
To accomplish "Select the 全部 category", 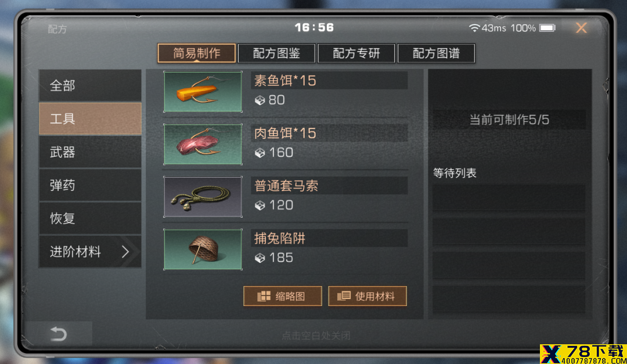I will click(90, 85).
